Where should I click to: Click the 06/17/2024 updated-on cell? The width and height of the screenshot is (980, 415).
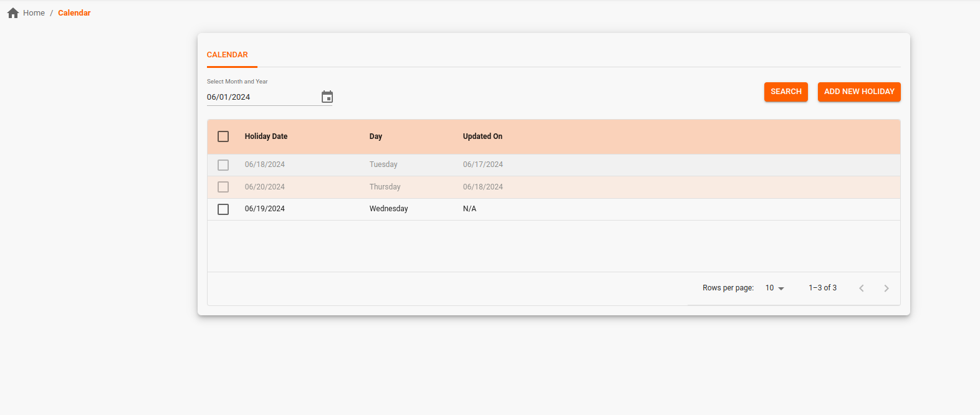point(483,165)
